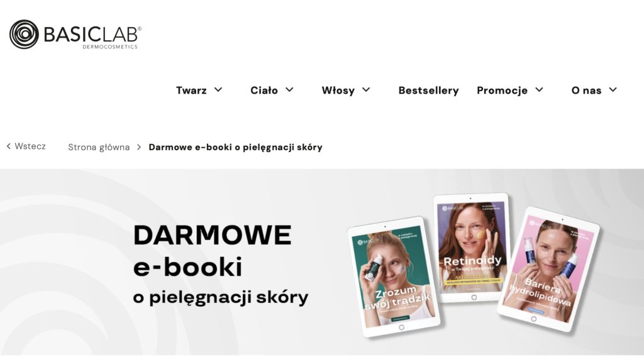644x362 pixels.
Task: Open the Retinoidy e-book tablet cover
Action: (473, 248)
